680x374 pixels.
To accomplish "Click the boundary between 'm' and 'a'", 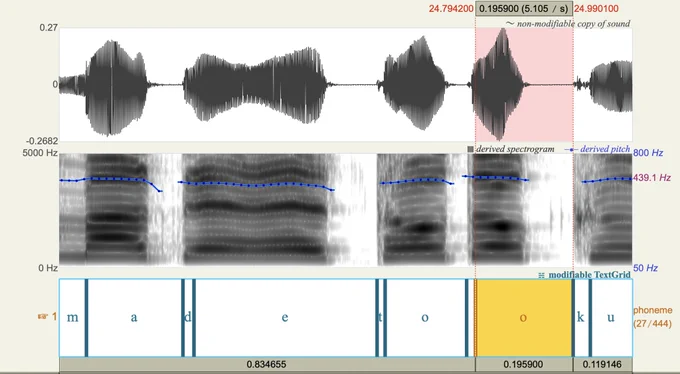I will click(86, 318).
